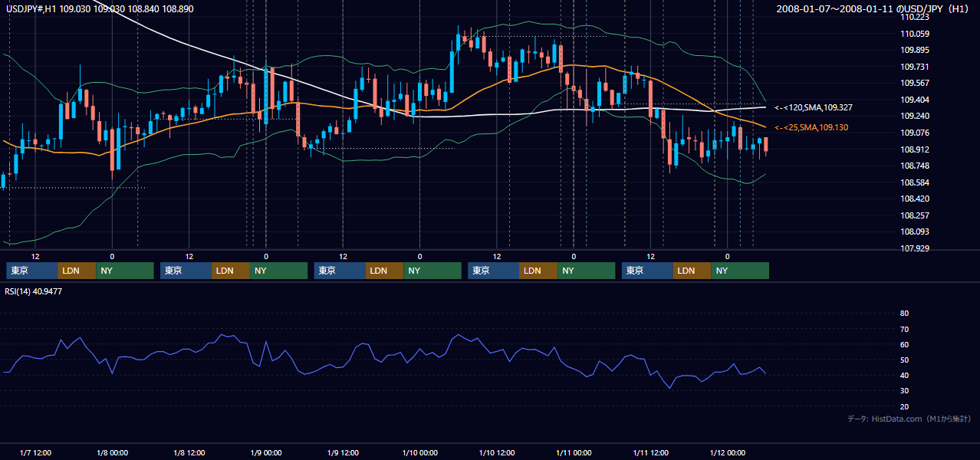Click RSI scale level 50
This screenshot has width=980, height=460.
[x=904, y=360]
